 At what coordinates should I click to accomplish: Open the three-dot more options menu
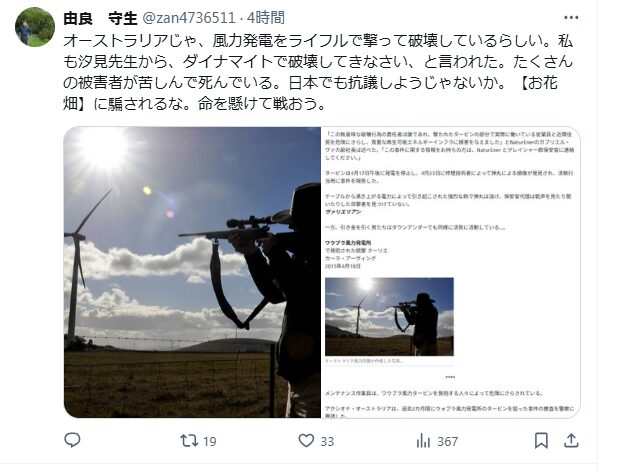click(571, 18)
